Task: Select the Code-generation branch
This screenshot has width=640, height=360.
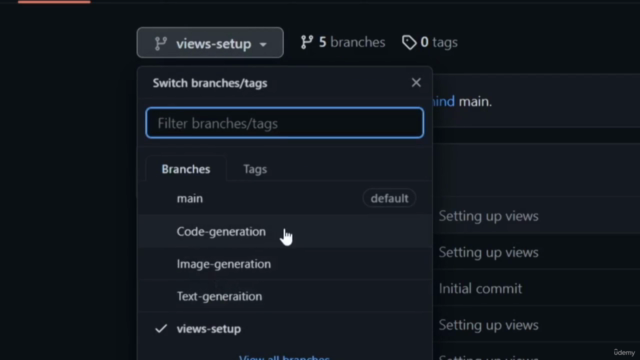Action: point(284,231)
